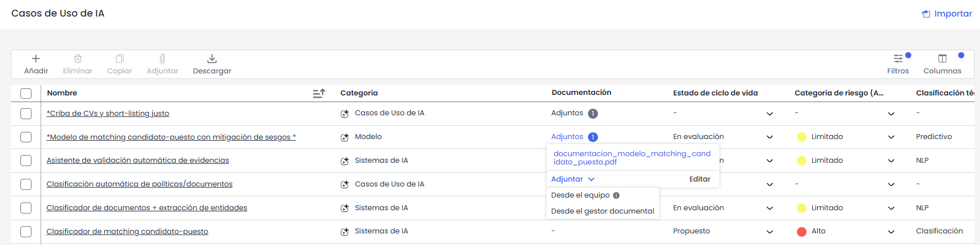The width and height of the screenshot is (980, 245).
Task: Select checkbox for Clasificador de matching candidato-puesto
Action: 26,232
